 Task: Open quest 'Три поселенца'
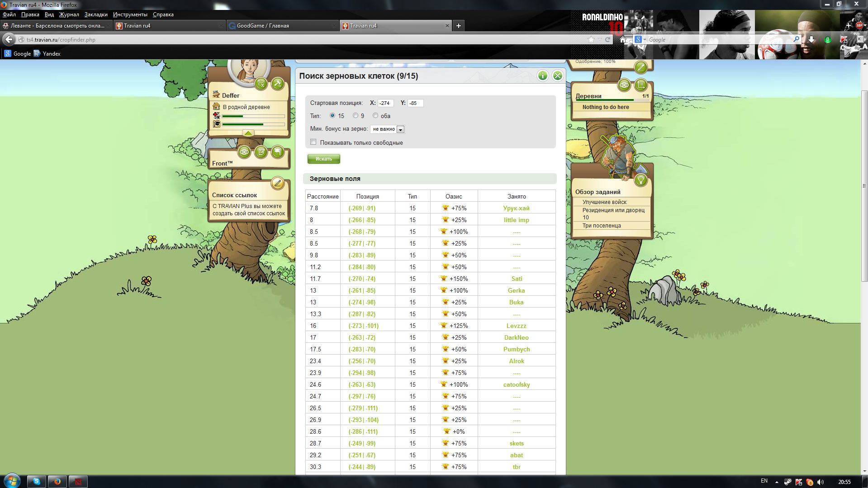coord(602,225)
